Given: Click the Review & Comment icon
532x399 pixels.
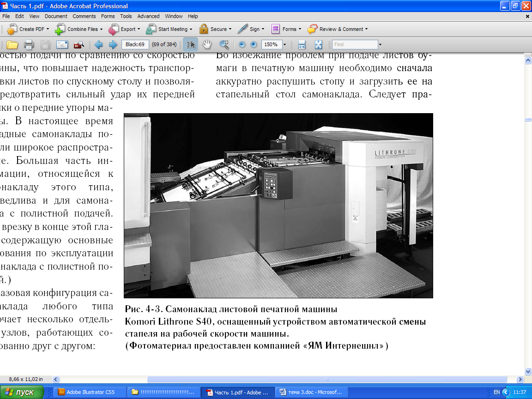Looking at the screenshot, I should point(313,29).
